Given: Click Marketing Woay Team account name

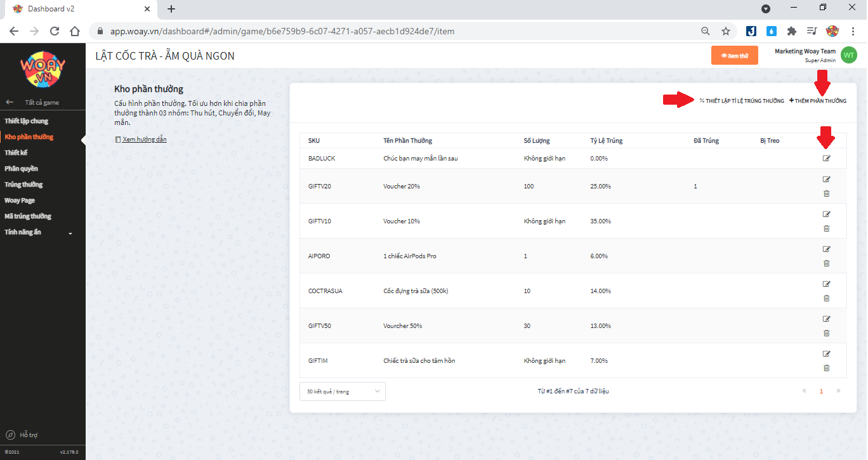Looking at the screenshot, I should tap(805, 51).
